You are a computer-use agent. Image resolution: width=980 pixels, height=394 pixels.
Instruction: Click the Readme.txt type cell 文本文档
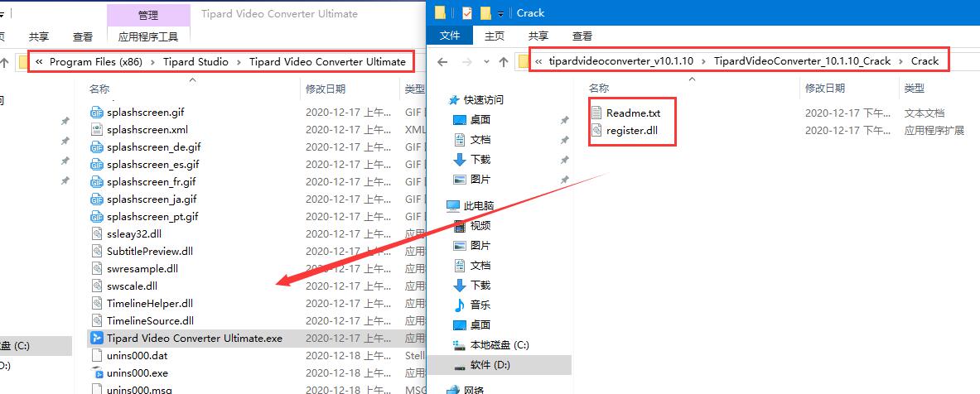click(x=924, y=113)
